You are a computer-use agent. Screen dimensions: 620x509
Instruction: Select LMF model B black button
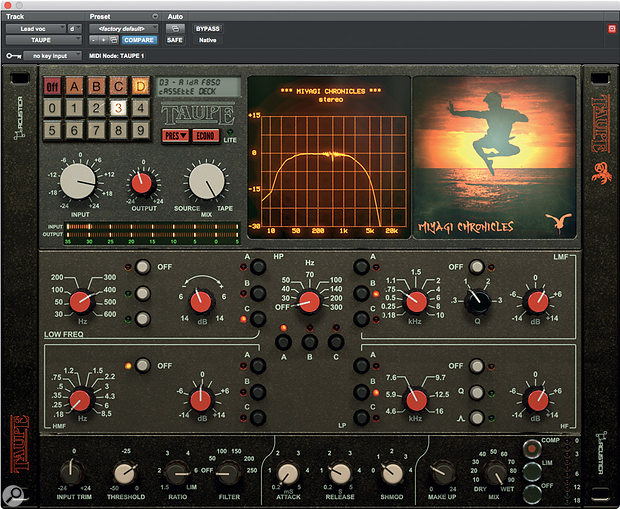361,293
